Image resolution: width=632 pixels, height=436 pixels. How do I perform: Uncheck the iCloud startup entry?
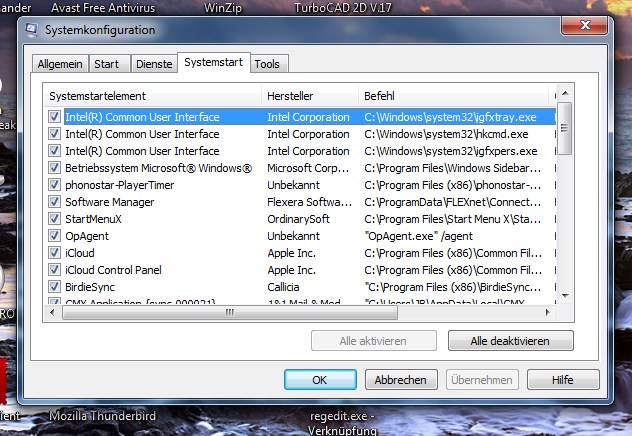pyautogui.click(x=54, y=253)
